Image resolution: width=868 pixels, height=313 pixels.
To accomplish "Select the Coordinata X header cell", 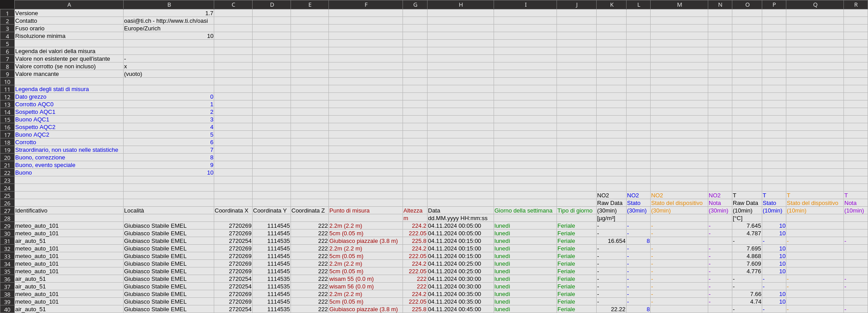I will [233, 211].
